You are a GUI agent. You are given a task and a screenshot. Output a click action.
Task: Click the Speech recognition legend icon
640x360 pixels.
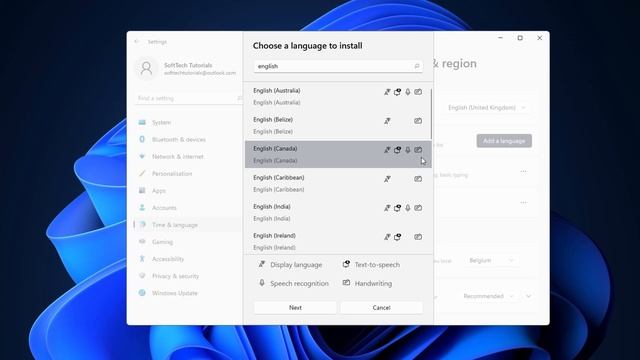(x=262, y=283)
